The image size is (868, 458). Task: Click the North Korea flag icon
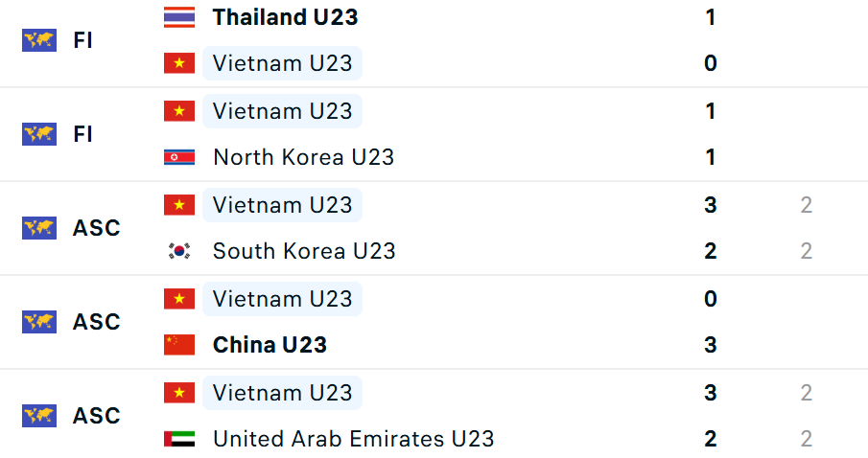pos(179,157)
